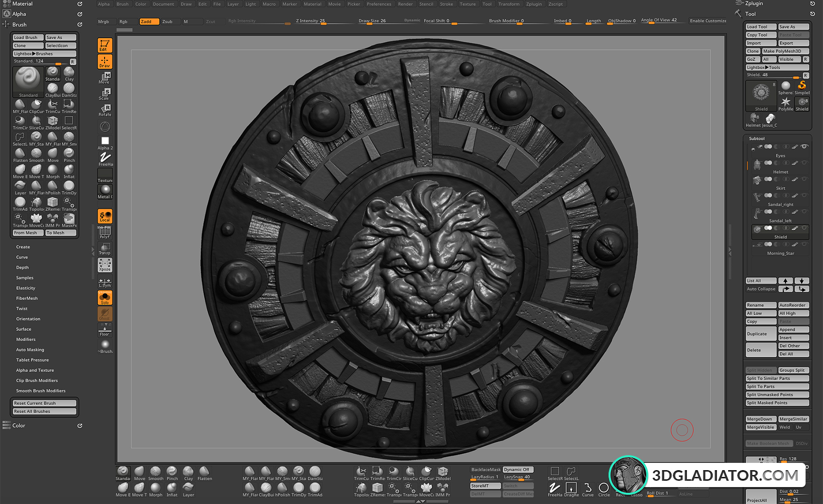This screenshot has height=504, width=823.
Task: Open the Zscript menu
Action: point(556,4)
